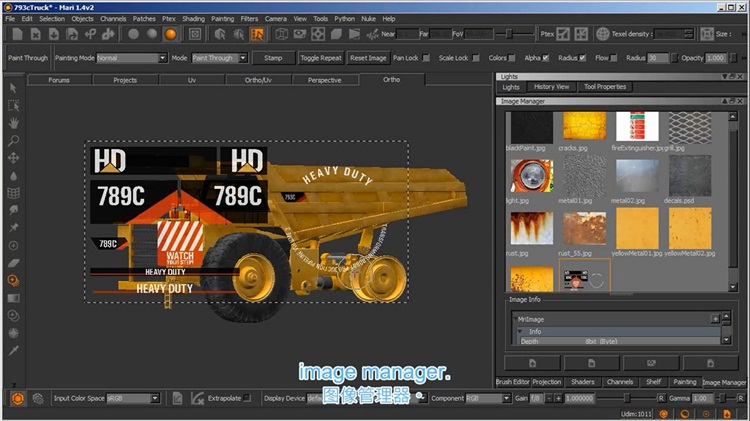Image resolution: width=750 pixels, height=421 pixels.
Task: Toggle the Extrapolate checkbox
Action: 247,398
